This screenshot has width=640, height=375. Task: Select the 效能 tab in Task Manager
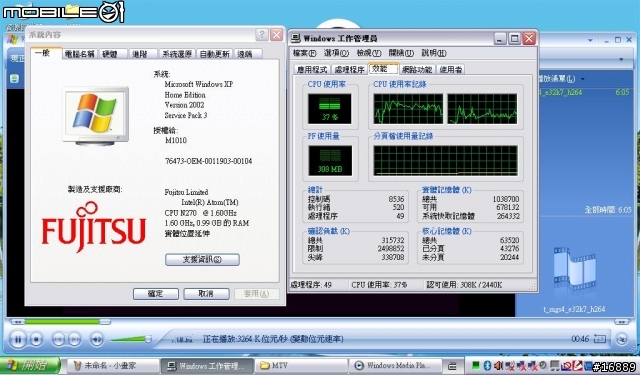[x=382, y=69]
